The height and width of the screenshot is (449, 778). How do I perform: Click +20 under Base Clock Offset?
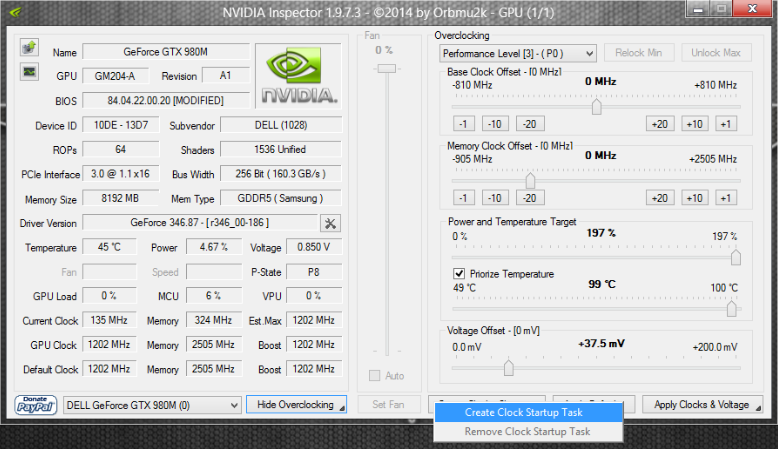[660, 124]
